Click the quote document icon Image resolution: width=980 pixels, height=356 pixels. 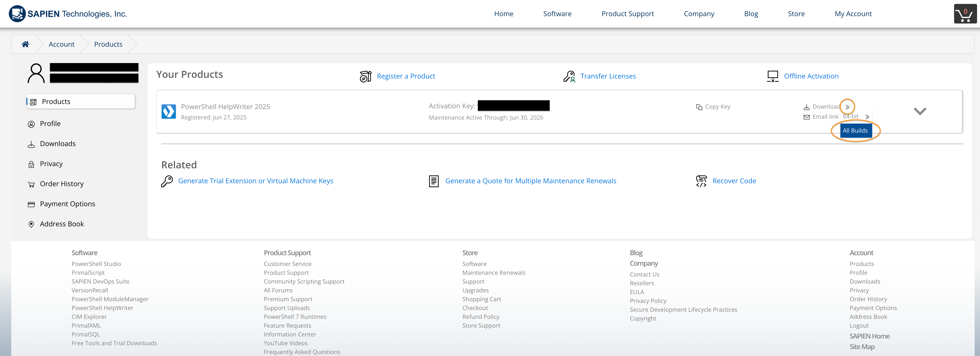(434, 181)
